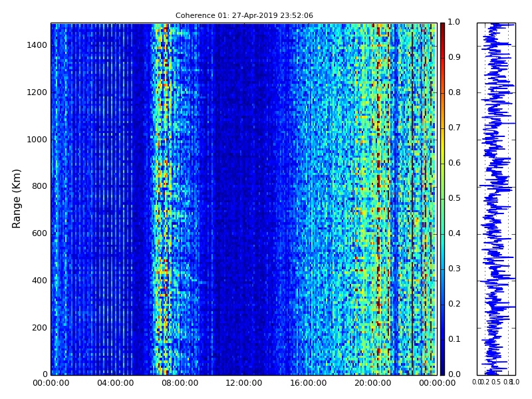Click the coherence color scale bar

[442, 199]
